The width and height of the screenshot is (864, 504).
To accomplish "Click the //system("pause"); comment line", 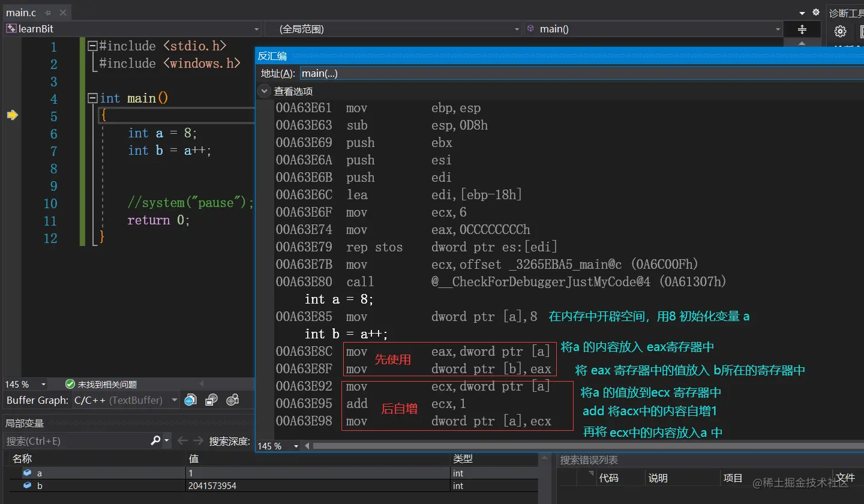I will pos(191,202).
